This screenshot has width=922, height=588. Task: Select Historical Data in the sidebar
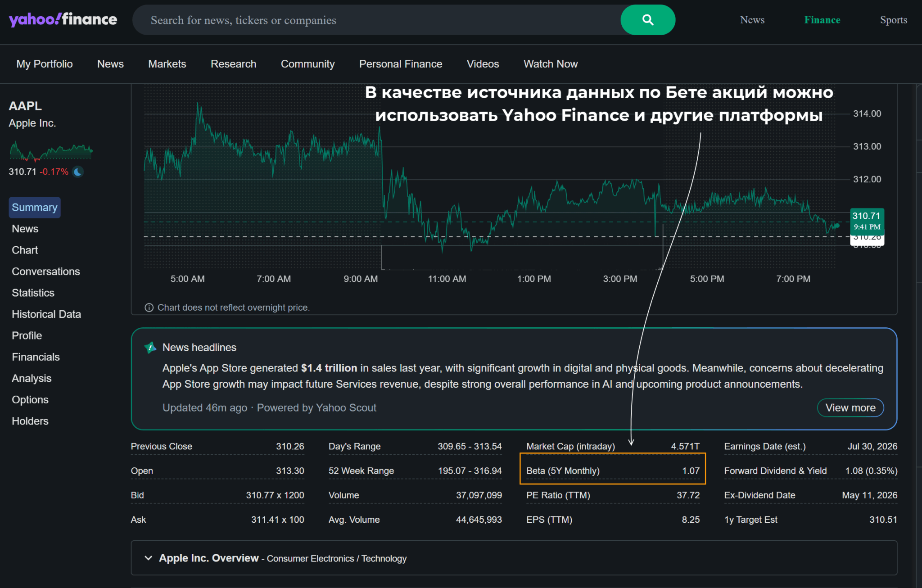click(x=46, y=314)
